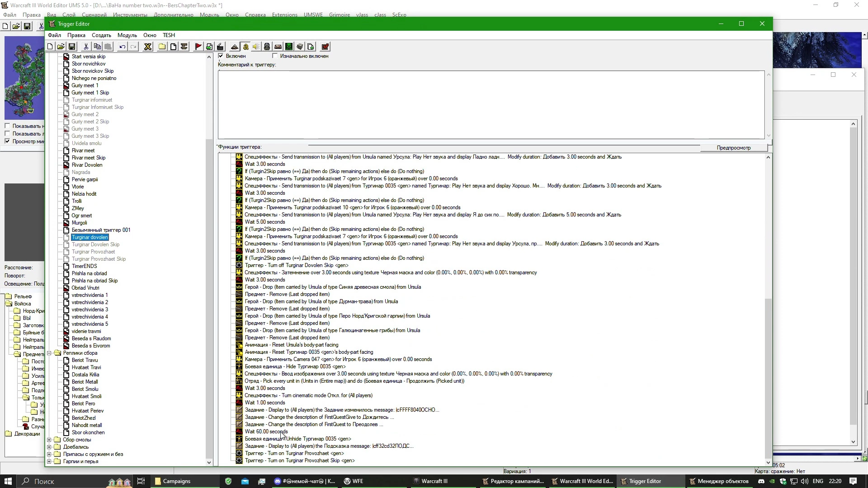This screenshot has width=868, height=488.
Task: Select the Wait 5.00 seconds action
Action: coord(265,222)
